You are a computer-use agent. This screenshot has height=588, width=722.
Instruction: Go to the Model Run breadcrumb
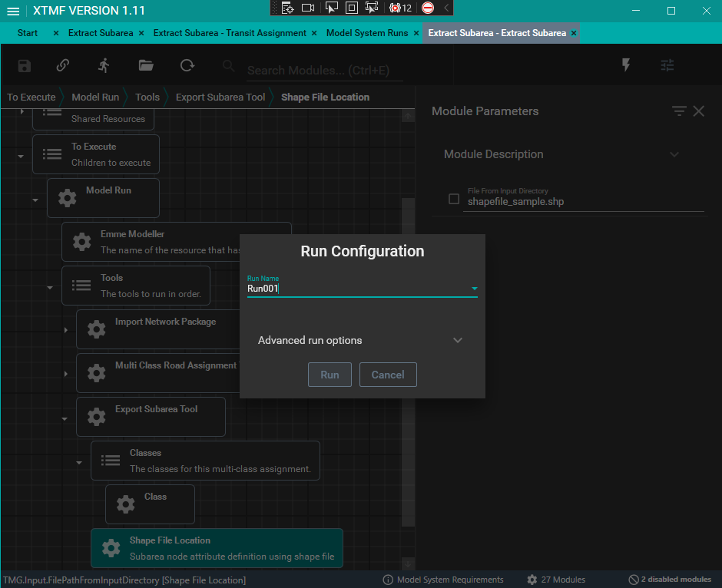pos(95,97)
